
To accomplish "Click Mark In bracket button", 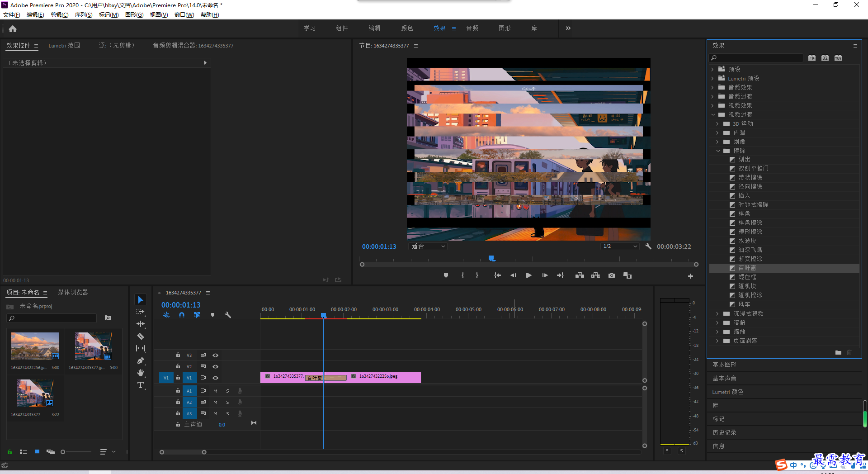I will [462, 275].
